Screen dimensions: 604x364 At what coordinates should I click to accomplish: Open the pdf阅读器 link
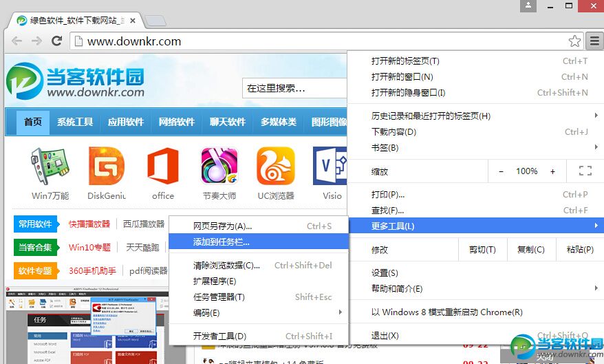point(149,271)
